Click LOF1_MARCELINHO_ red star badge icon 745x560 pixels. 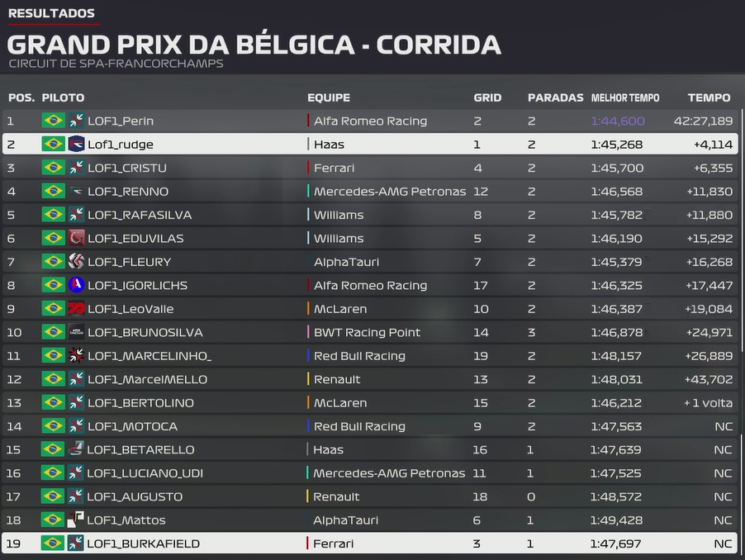(x=76, y=355)
